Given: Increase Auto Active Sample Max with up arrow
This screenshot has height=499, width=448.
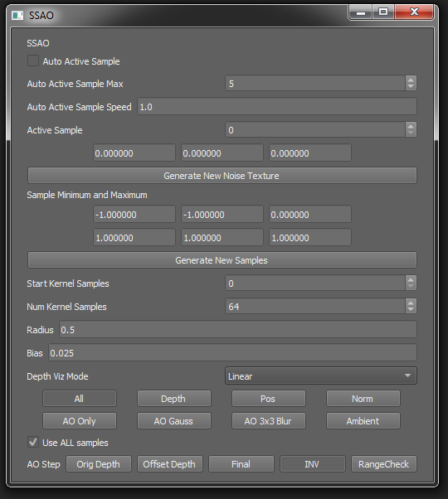Looking at the screenshot, I should [x=411, y=80].
